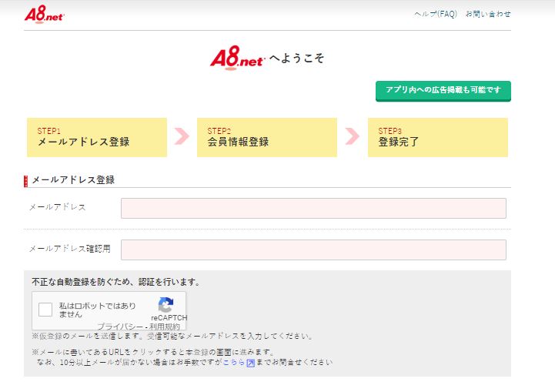Open the reCAPTCHA プライバシー link

click(120, 327)
